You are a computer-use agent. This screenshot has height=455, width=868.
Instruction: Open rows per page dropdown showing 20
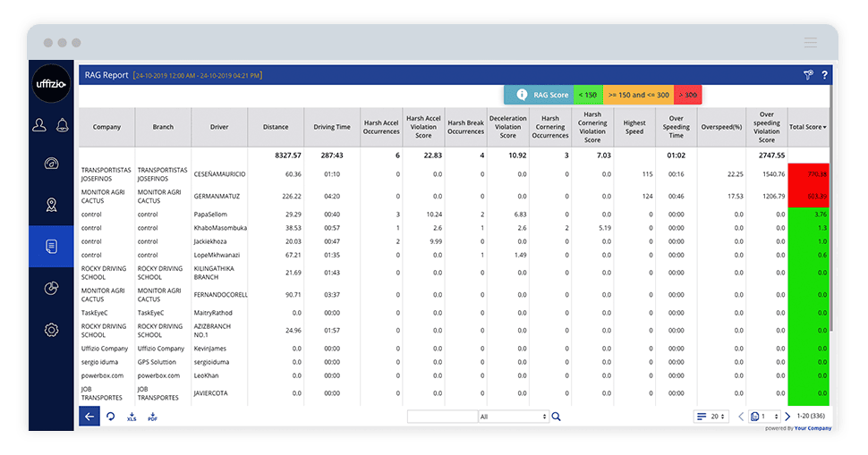(x=711, y=417)
